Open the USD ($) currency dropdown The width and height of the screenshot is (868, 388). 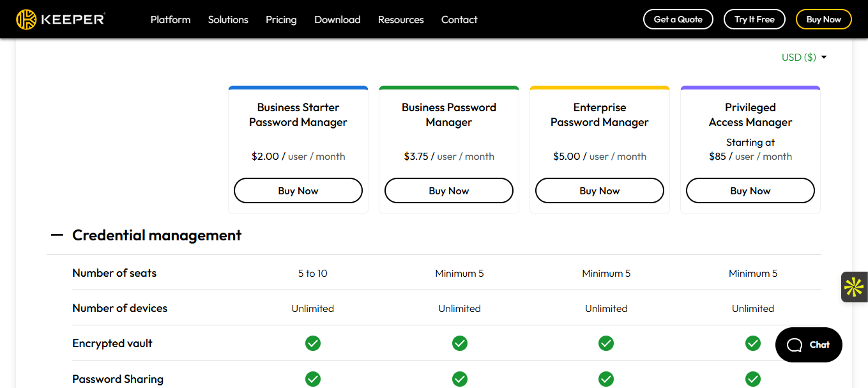tap(804, 58)
